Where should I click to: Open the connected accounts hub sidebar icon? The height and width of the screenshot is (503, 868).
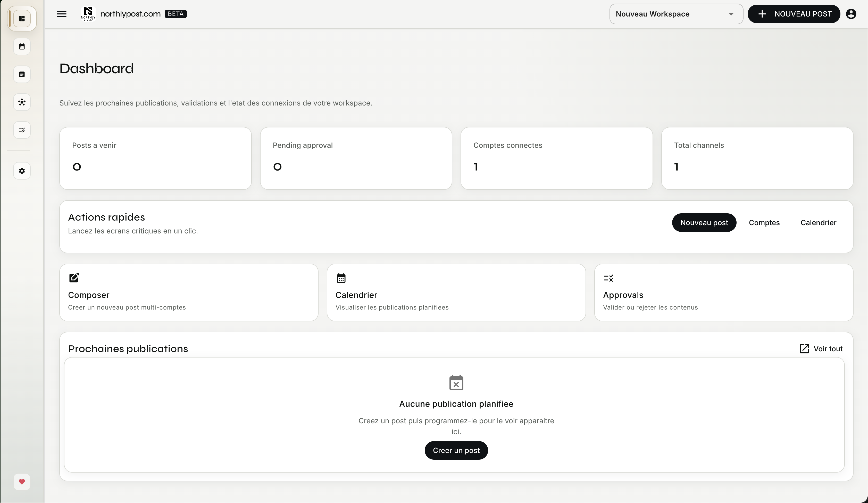click(x=22, y=102)
